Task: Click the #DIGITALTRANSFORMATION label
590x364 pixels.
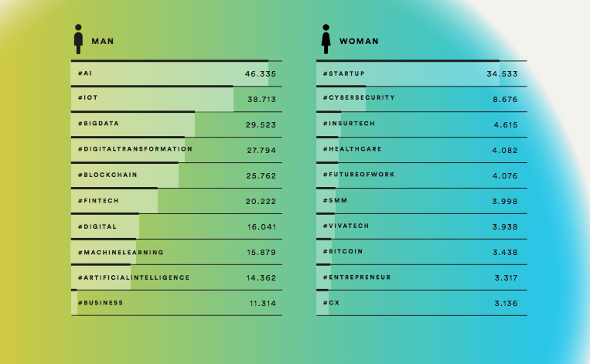Action: click(x=135, y=149)
